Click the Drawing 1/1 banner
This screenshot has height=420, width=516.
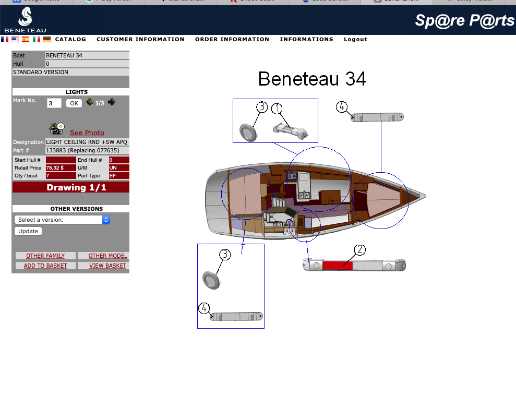[71, 187]
